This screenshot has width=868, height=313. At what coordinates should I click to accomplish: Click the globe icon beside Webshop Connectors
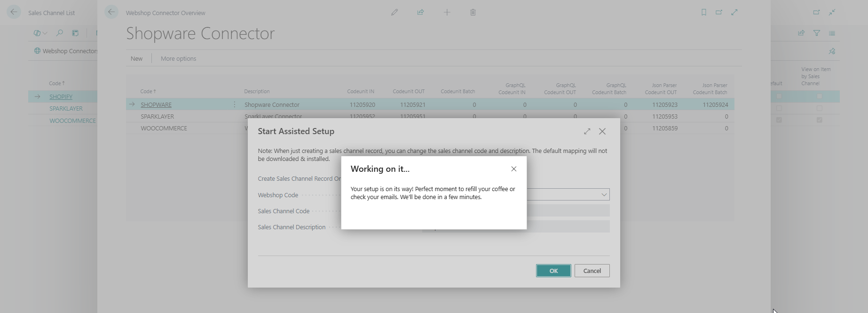pyautogui.click(x=37, y=51)
